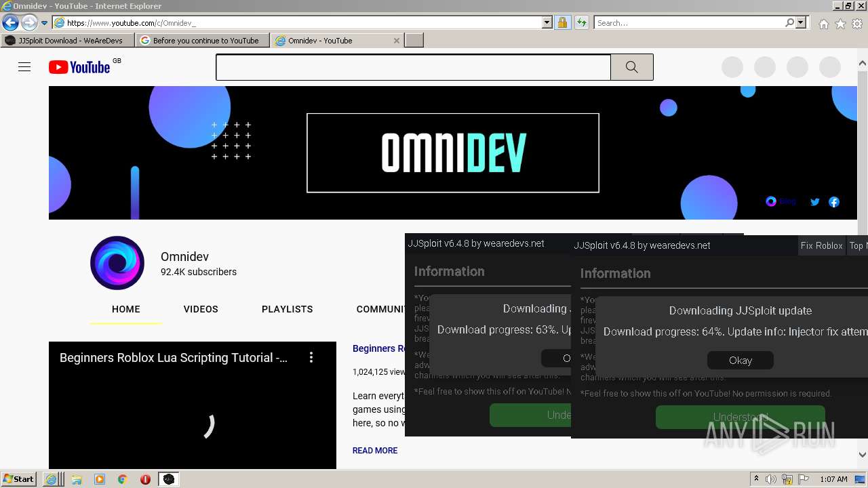
Task: Click the system clock 1:07 AM
Action: click(x=833, y=479)
